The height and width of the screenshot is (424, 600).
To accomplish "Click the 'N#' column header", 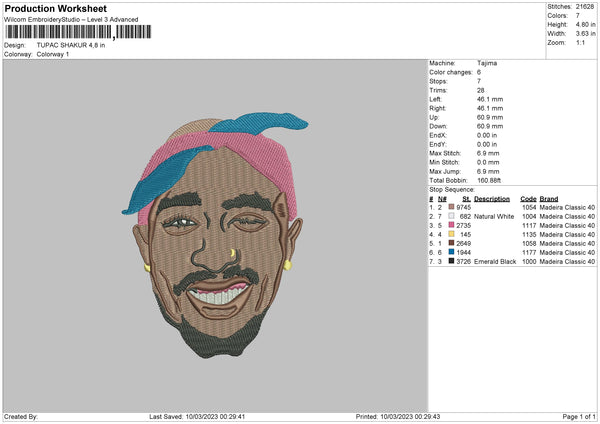I will (x=442, y=199).
